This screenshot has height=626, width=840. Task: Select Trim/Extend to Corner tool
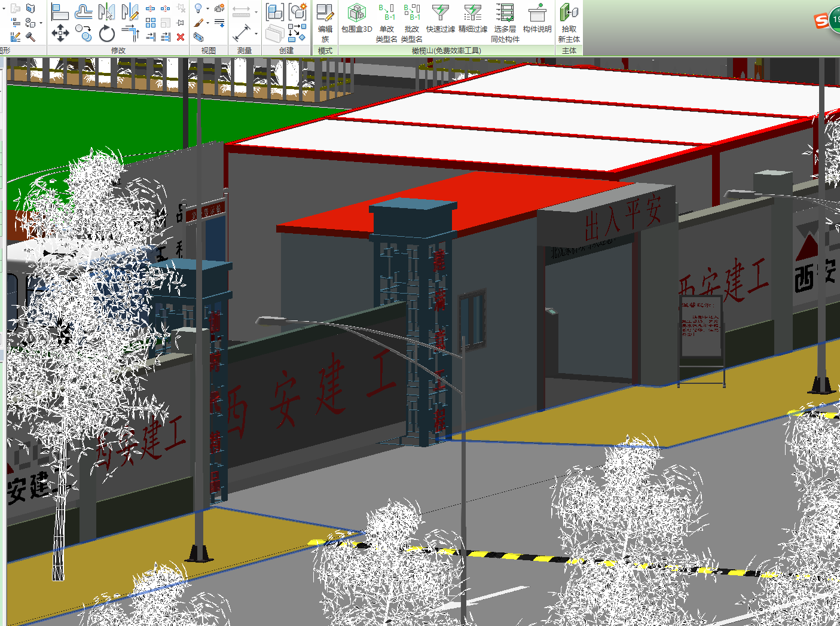tap(130, 33)
